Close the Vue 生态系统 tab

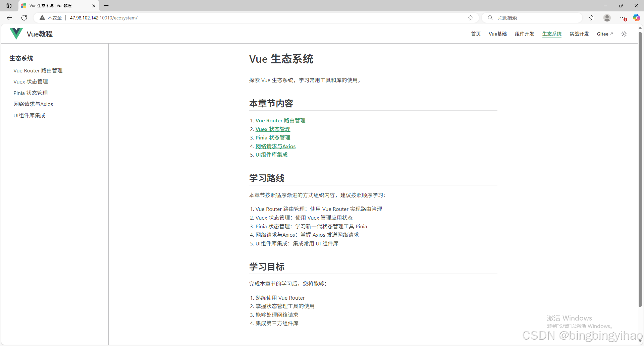click(94, 6)
